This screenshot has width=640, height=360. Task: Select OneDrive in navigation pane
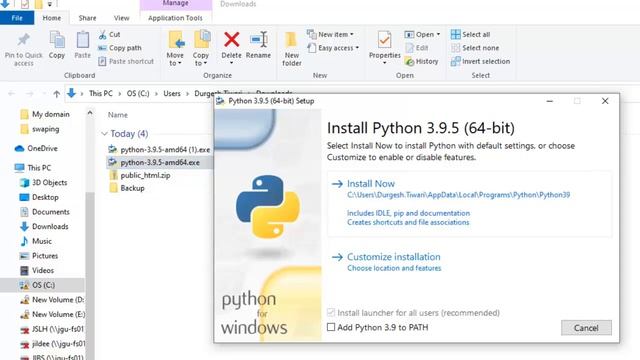click(36, 148)
